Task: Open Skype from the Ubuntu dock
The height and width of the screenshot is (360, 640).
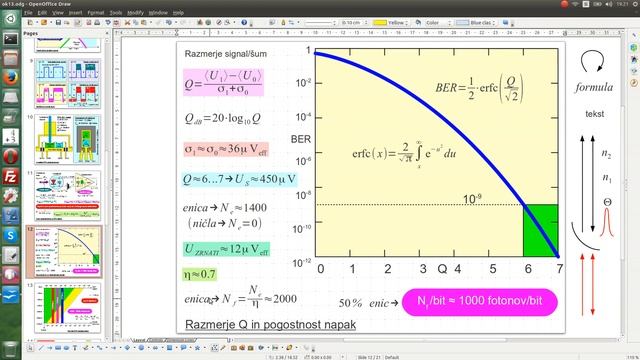Action: [11, 235]
